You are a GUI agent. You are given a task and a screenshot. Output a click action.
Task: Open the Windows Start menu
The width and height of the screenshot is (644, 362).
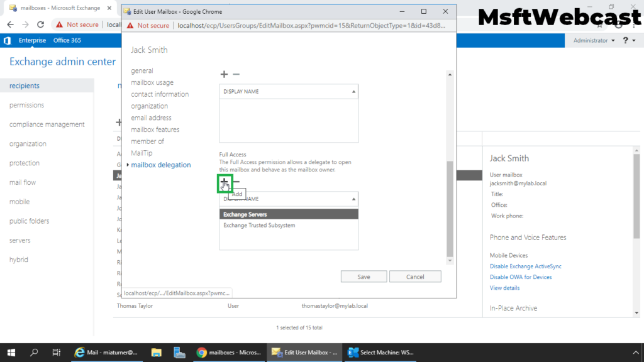pyautogui.click(x=11, y=353)
